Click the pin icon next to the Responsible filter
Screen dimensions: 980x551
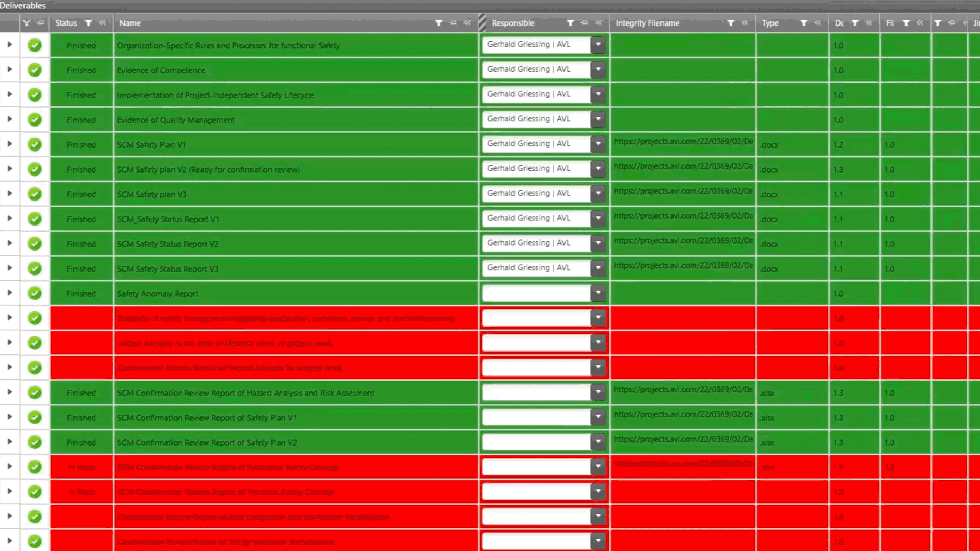pos(583,23)
